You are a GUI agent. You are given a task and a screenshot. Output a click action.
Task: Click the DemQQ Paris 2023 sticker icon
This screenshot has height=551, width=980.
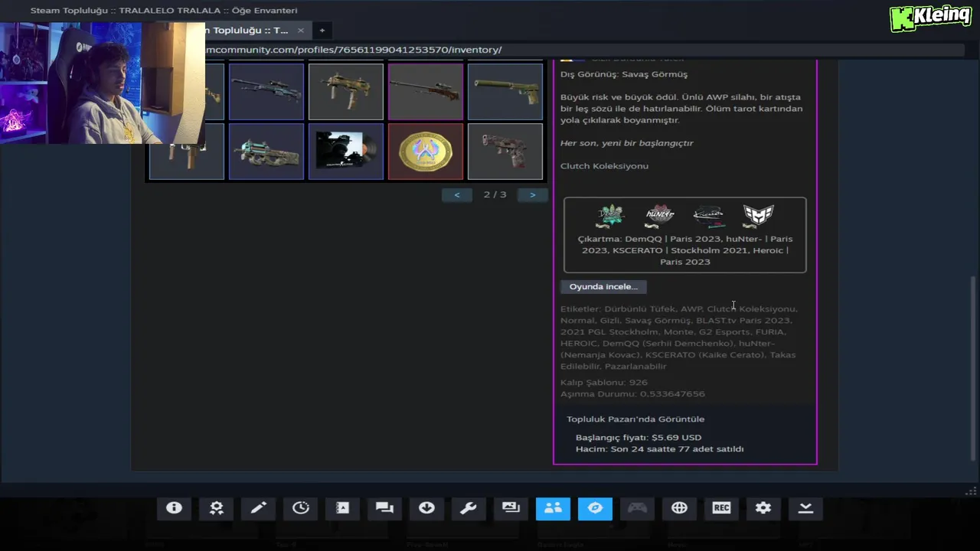[610, 216]
